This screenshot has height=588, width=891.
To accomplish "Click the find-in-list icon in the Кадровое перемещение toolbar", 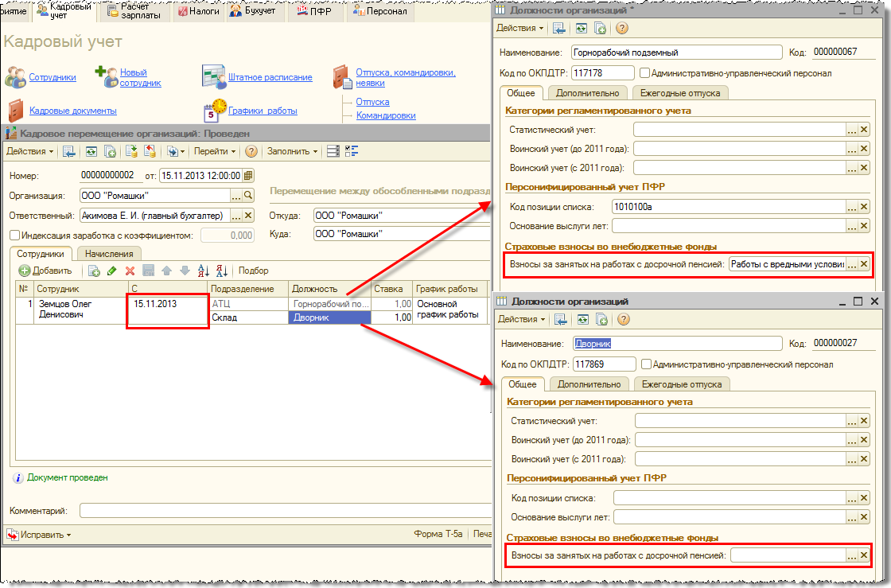I will [68, 152].
